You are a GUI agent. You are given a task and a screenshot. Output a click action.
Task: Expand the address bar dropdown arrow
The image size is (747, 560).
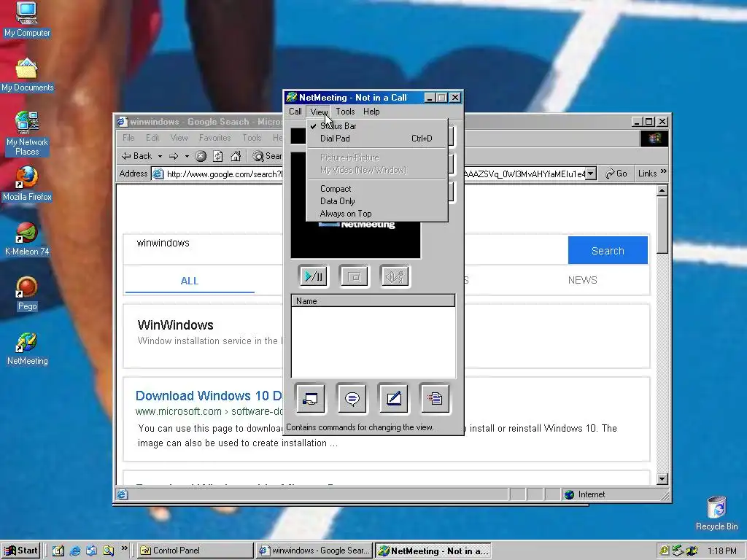point(591,174)
